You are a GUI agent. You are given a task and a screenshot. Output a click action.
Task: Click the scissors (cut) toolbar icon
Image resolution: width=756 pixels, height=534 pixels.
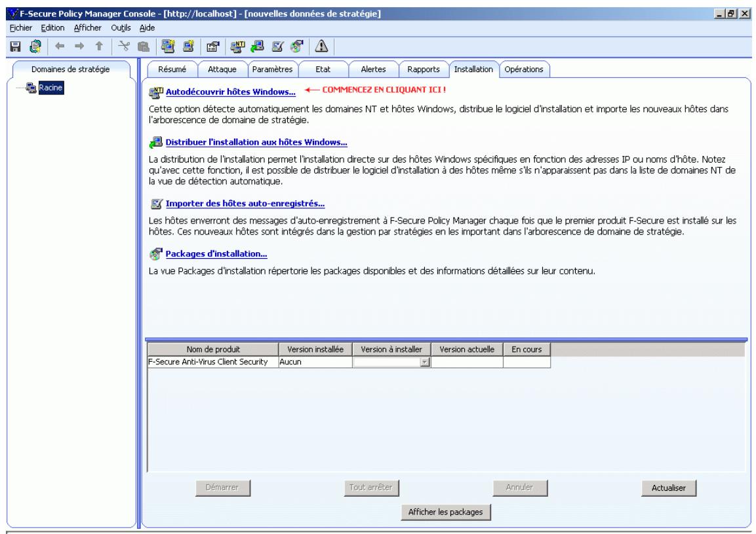coord(125,47)
